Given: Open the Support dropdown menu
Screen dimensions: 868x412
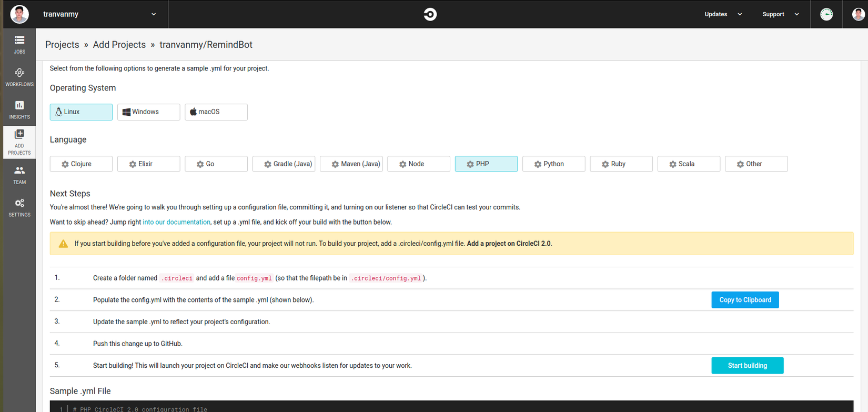Looking at the screenshot, I should [x=780, y=14].
